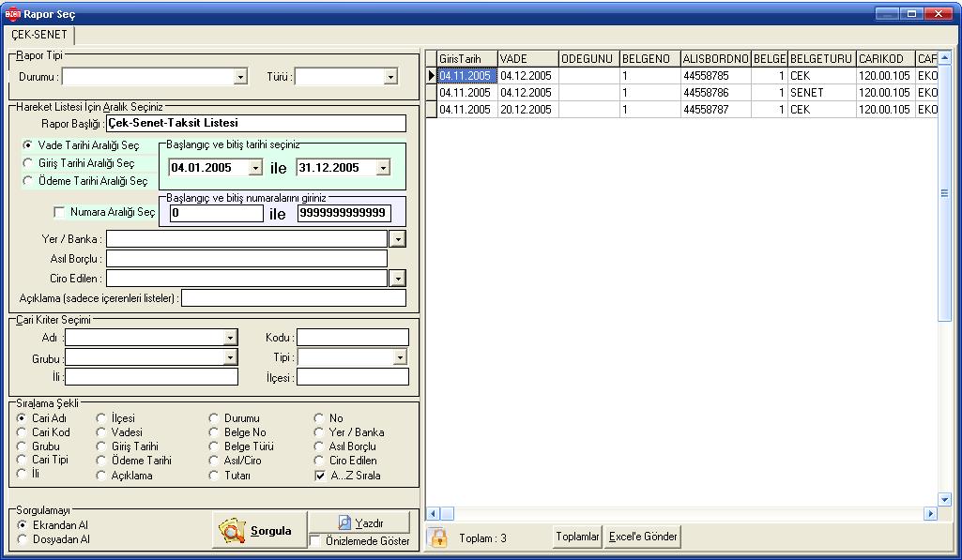The height and width of the screenshot is (560, 962).
Task: Open the Durumu dropdown
Action: pos(240,77)
